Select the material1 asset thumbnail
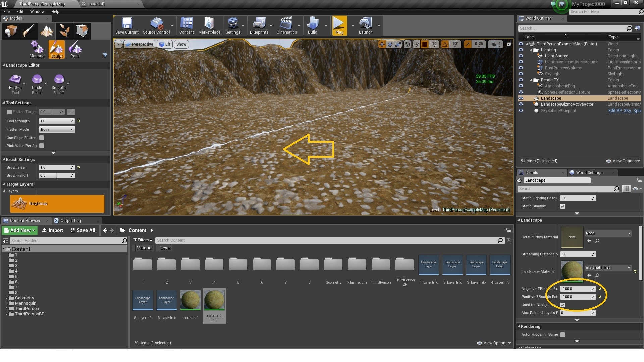Screen dimensions: 644x362 pyautogui.click(x=190, y=300)
